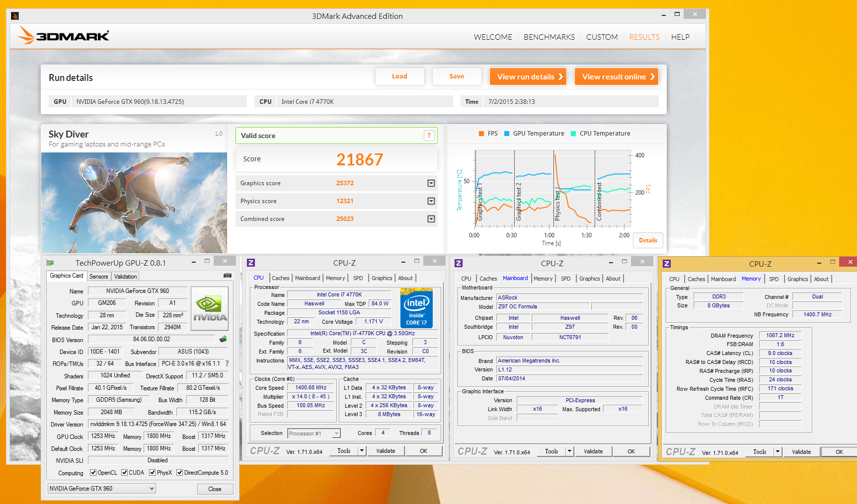
Task: Go to BENCHMARKS in 3DMark
Action: (549, 37)
